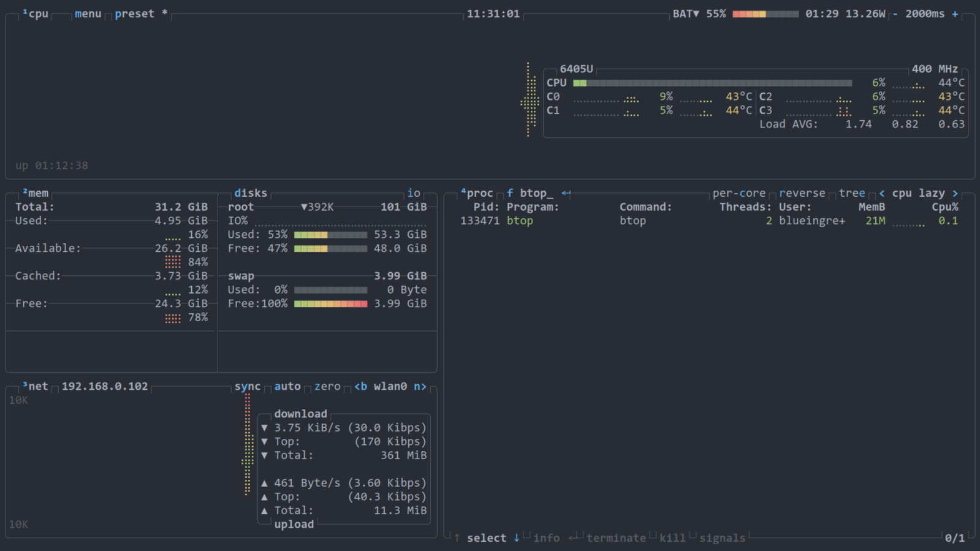Screen dimensions: 980x551
Task: Click the plus to increase update interval
Action: pos(955,14)
